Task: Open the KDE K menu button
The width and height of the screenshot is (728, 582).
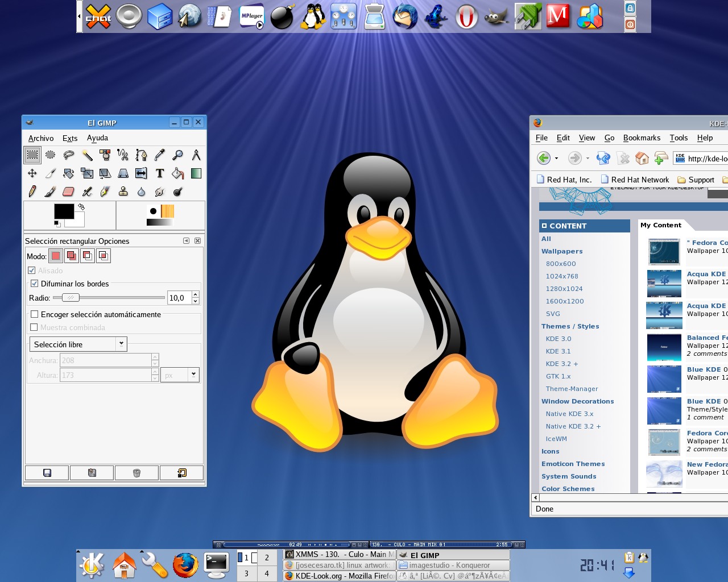Action: 92,565
